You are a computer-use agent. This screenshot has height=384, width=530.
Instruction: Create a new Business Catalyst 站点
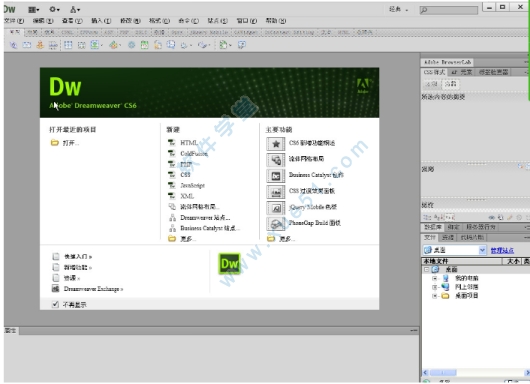tap(204, 229)
